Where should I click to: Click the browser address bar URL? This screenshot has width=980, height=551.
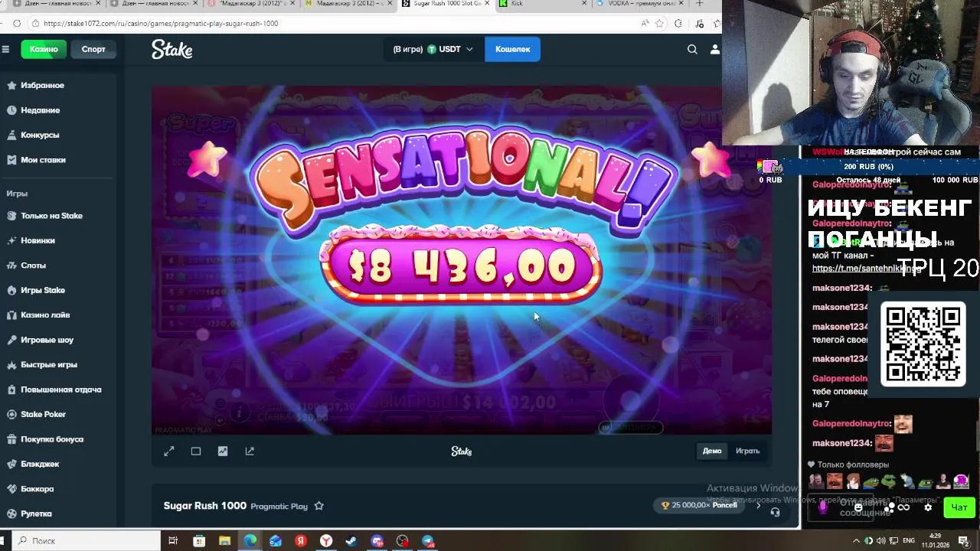click(x=161, y=23)
